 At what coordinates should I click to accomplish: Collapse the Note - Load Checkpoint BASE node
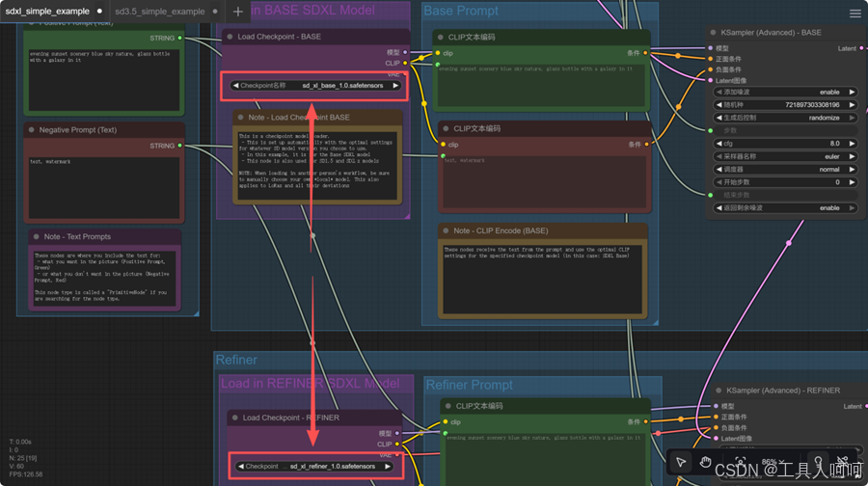pyautogui.click(x=240, y=118)
